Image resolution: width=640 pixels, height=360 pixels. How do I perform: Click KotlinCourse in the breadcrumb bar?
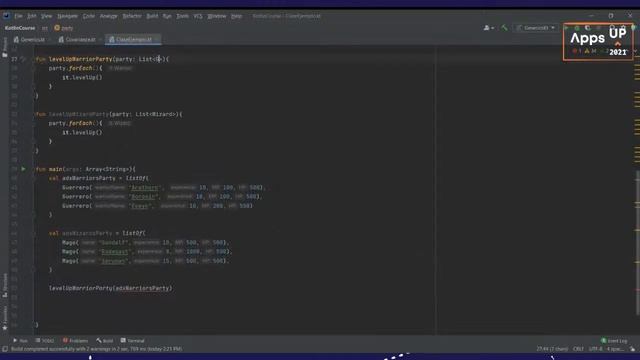20,28
